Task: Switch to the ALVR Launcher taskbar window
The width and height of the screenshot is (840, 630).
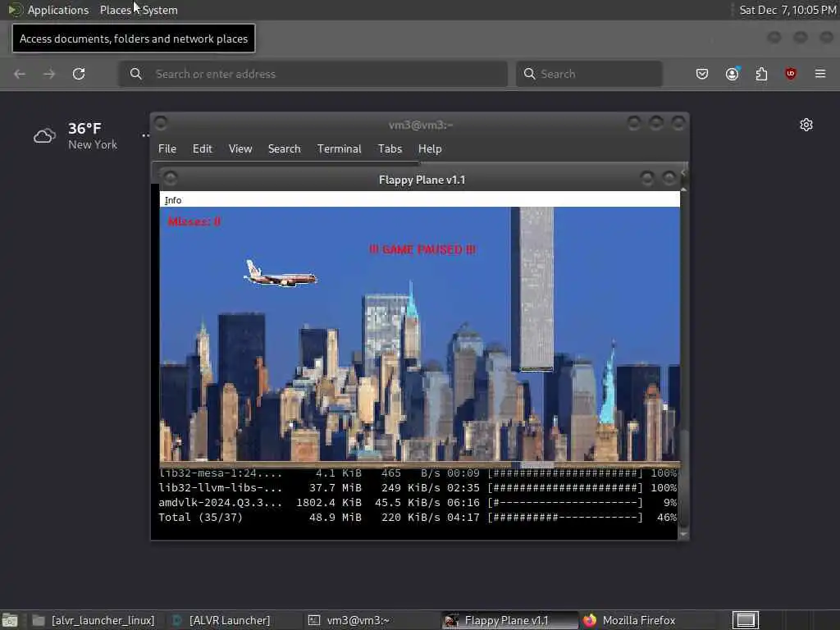Action: (x=221, y=620)
